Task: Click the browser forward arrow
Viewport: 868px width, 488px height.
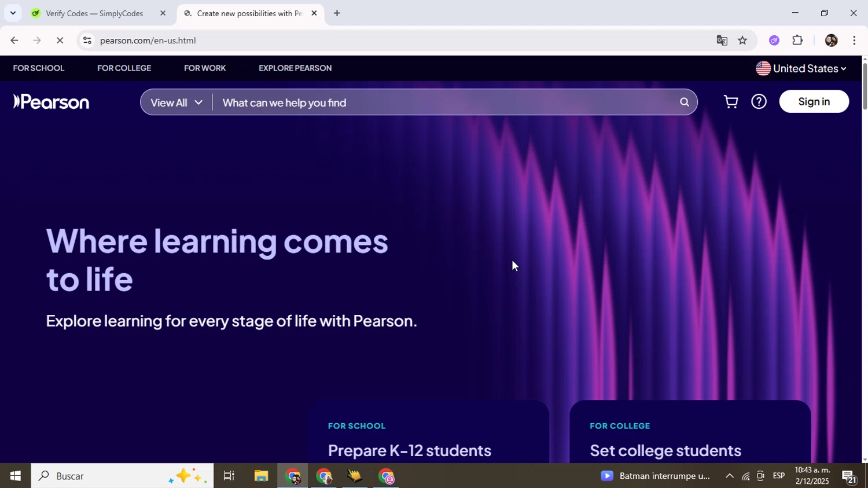Action: 37,41
